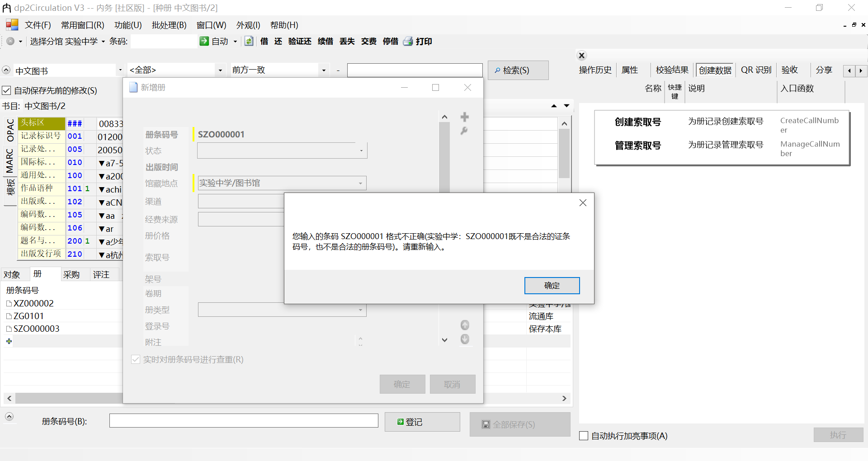The image size is (868, 461).
Task: Click 确定 in the barcode error dialog
Action: [552, 285]
